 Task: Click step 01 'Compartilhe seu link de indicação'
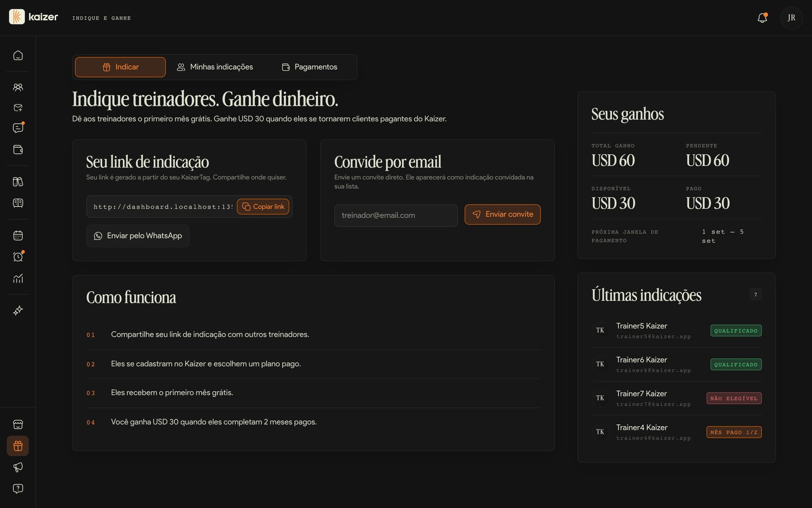tap(313, 334)
